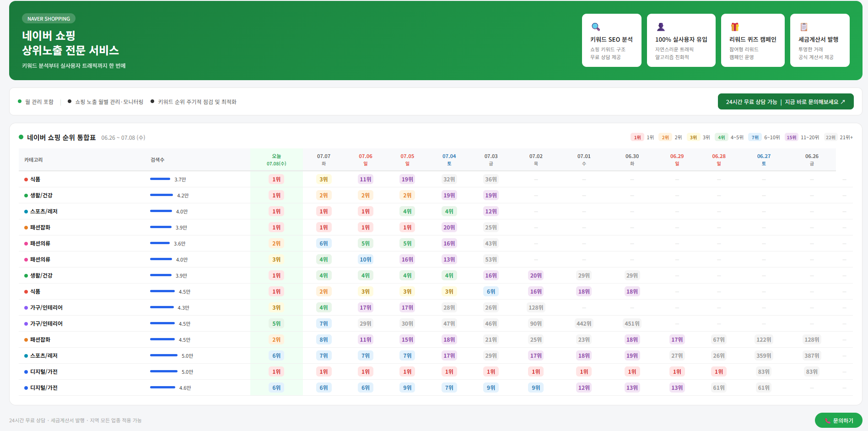868x431 pixels.
Task: Click the 67위 rank cell
Action: (719, 339)
